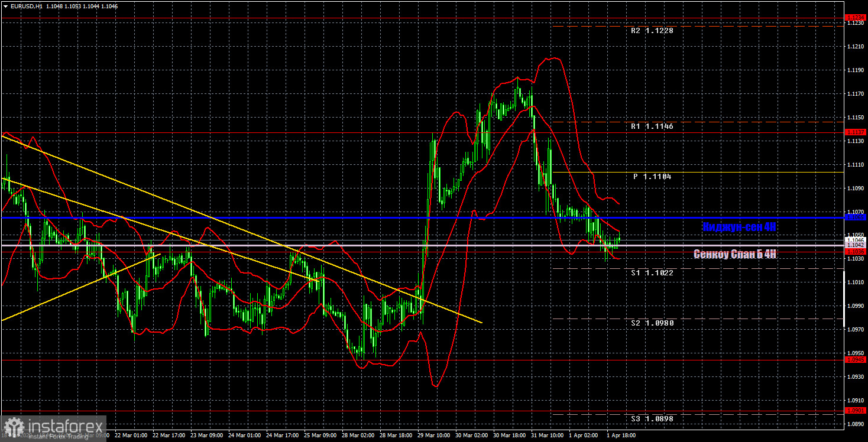Click the red 1.1036 price level tag
The width and height of the screenshot is (868, 442).
pyautogui.click(x=856, y=251)
